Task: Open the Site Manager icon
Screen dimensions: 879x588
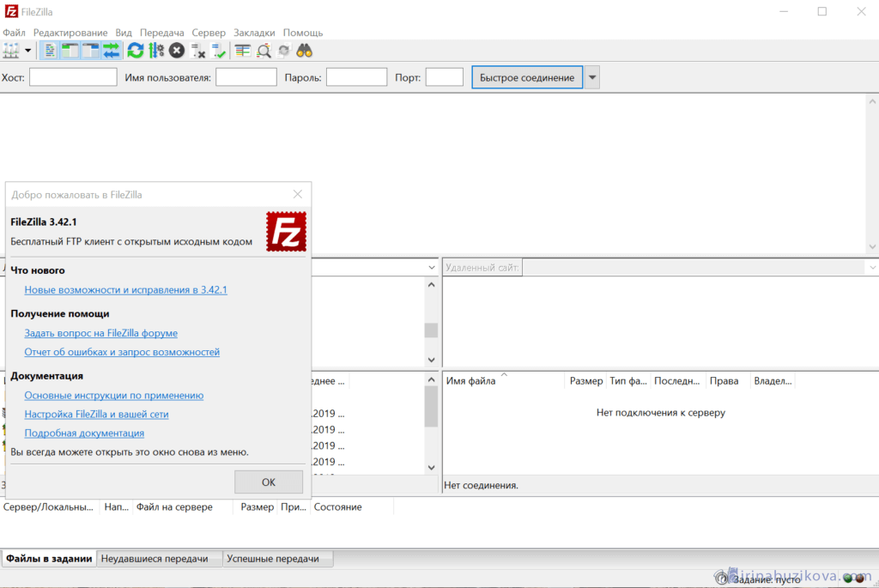Action: [11, 51]
